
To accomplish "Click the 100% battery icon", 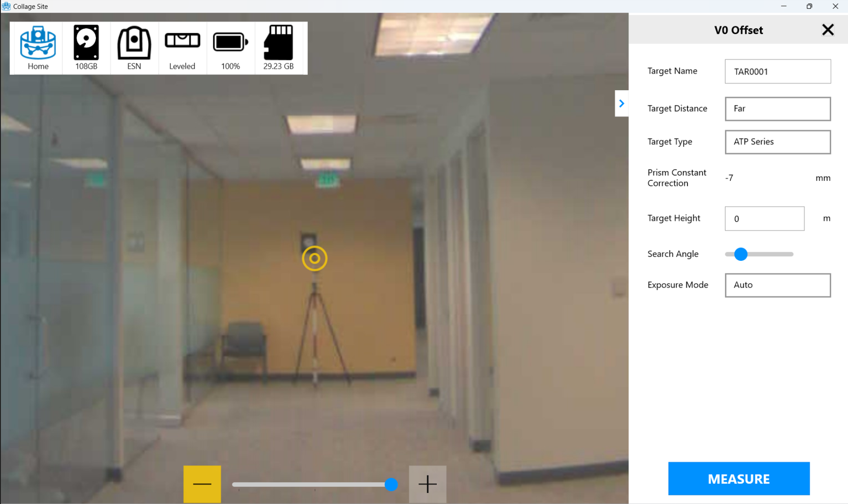I will tap(230, 47).
